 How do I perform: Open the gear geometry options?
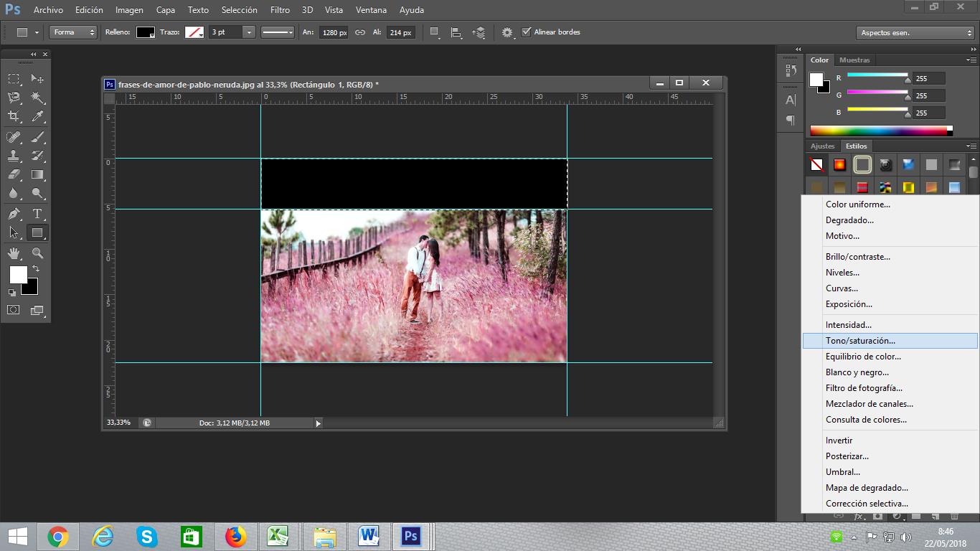point(508,32)
